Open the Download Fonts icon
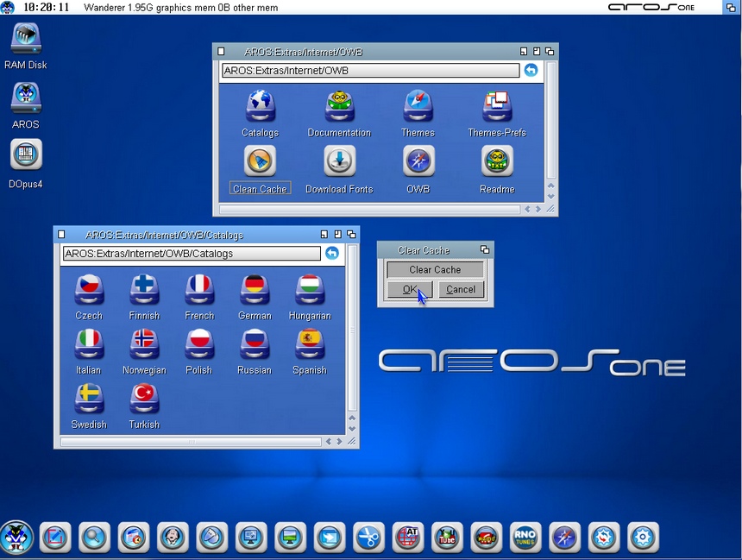 click(339, 161)
